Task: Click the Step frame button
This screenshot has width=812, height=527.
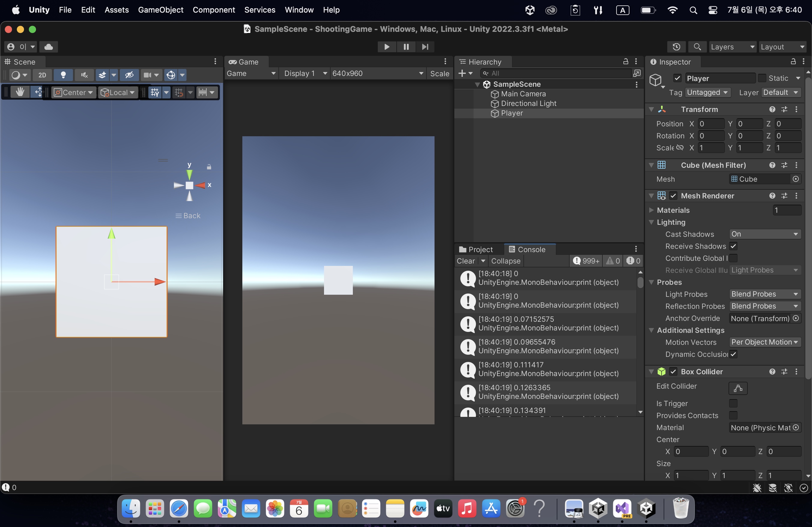Action: coord(425,47)
